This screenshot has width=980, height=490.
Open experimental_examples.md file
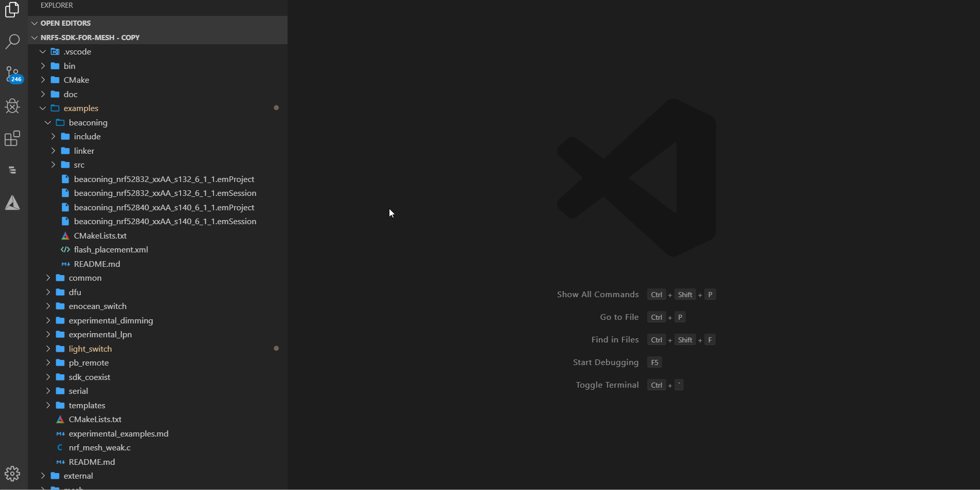tap(118, 434)
